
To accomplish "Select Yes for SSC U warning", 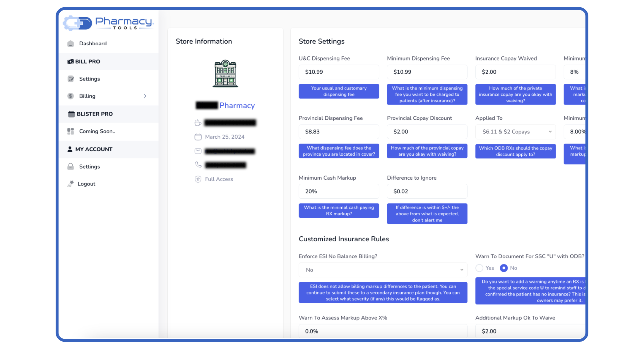I will [x=479, y=268].
